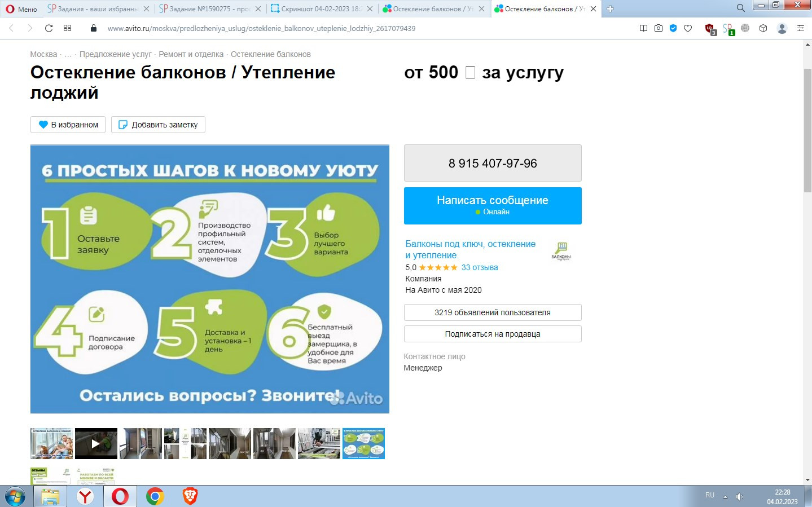Open the Windows Start menu
The image size is (812, 507).
coord(15,496)
